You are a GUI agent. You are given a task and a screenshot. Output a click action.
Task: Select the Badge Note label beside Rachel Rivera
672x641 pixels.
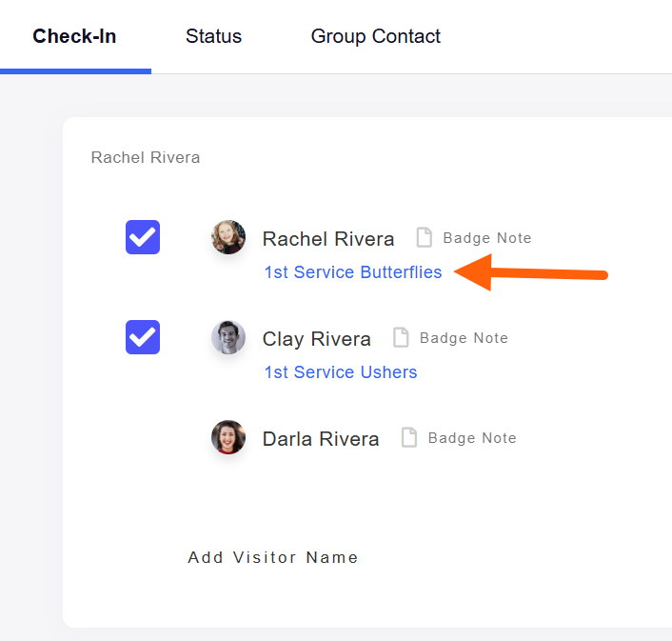coord(486,238)
